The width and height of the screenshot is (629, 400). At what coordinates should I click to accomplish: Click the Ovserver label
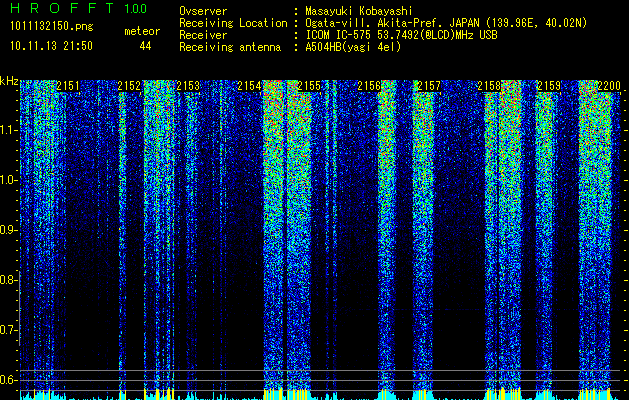pos(203,11)
